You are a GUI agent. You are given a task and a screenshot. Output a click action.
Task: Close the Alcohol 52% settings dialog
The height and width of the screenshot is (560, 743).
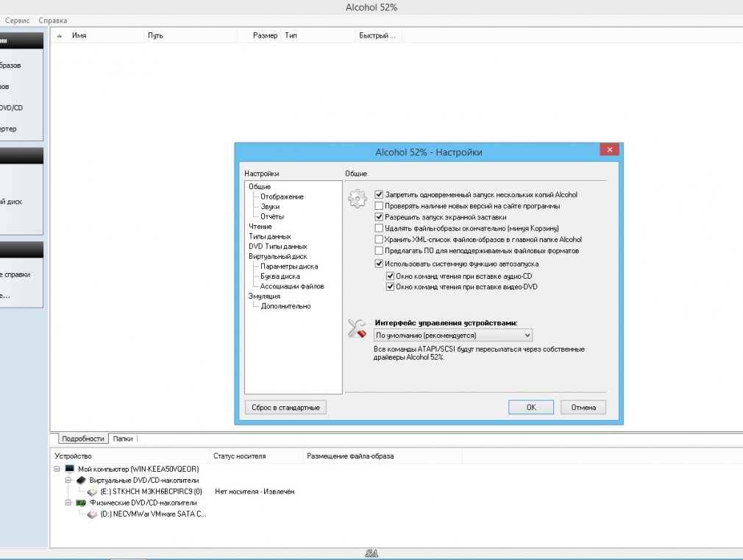coord(609,150)
